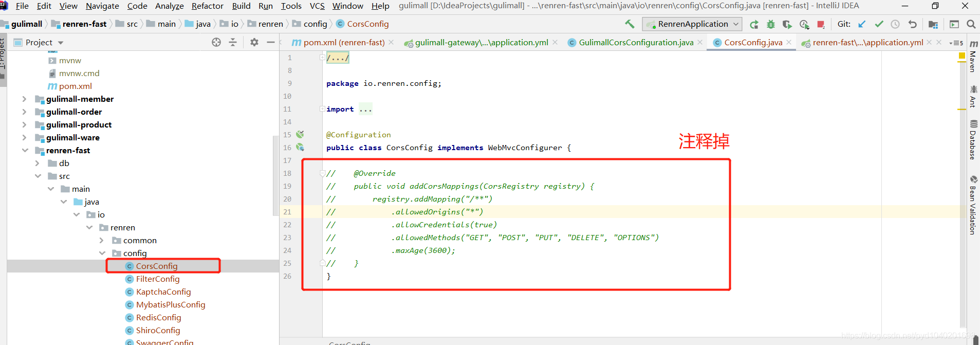Open the Navigate menu
The width and height of the screenshot is (980, 345).
[x=102, y=6]
